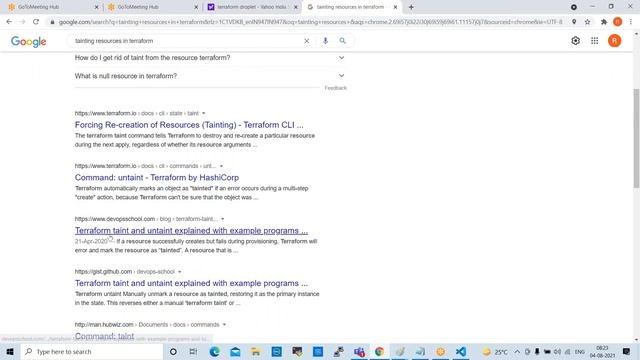Switch to Chrome in taskbar
This screenshot has height=360, width=640.
[379, 351]
